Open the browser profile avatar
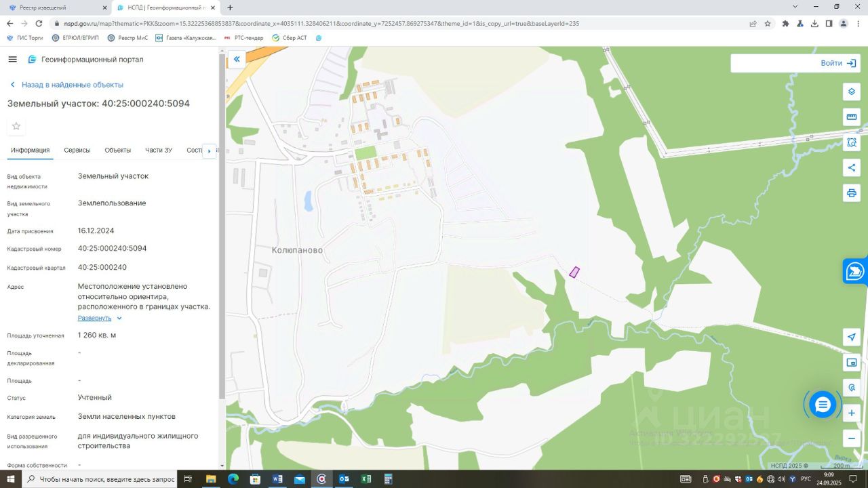The image size is (868, 488). [844, 23]
